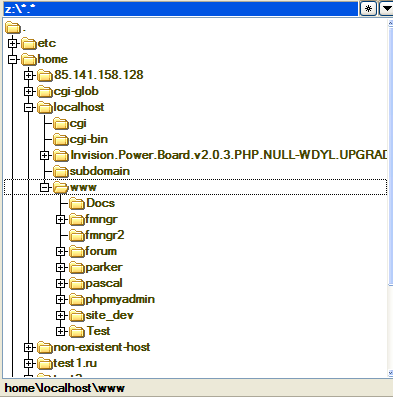Expand the phpmyadmin folder node
The width and height of the screenshot is (393, 398).
point(60,299)
